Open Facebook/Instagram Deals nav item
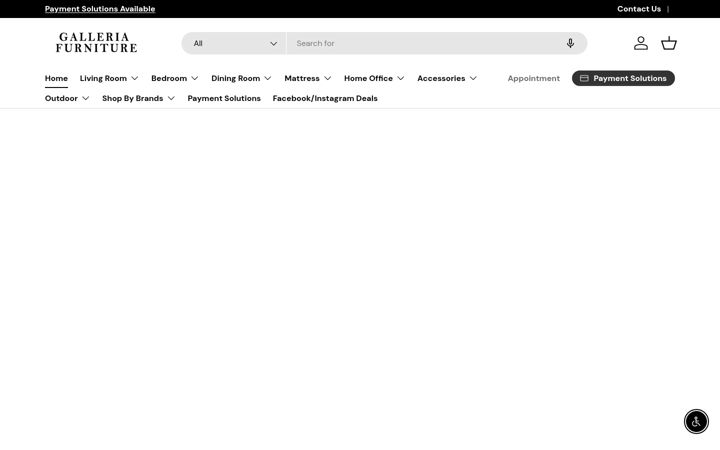 pos(325,98)
